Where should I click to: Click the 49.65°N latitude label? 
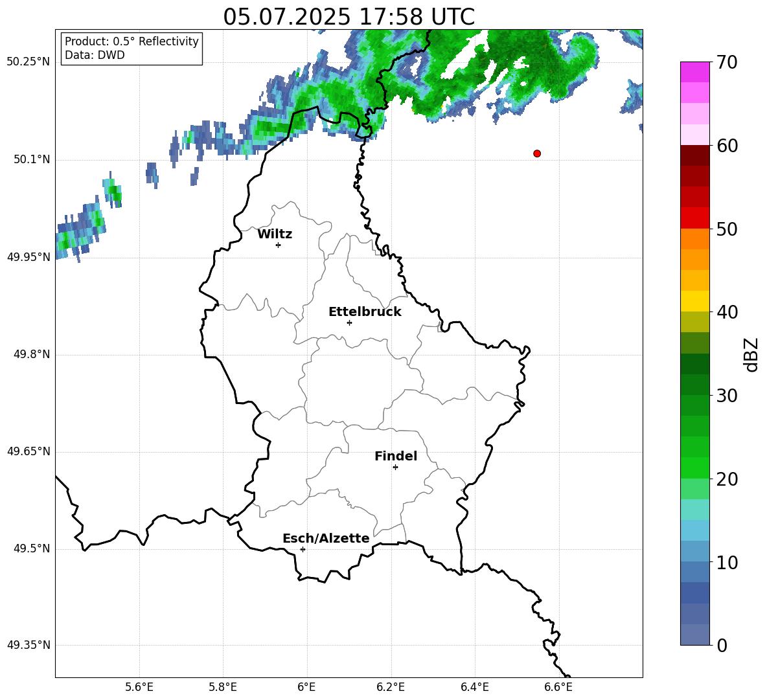(x=29, y=451)
